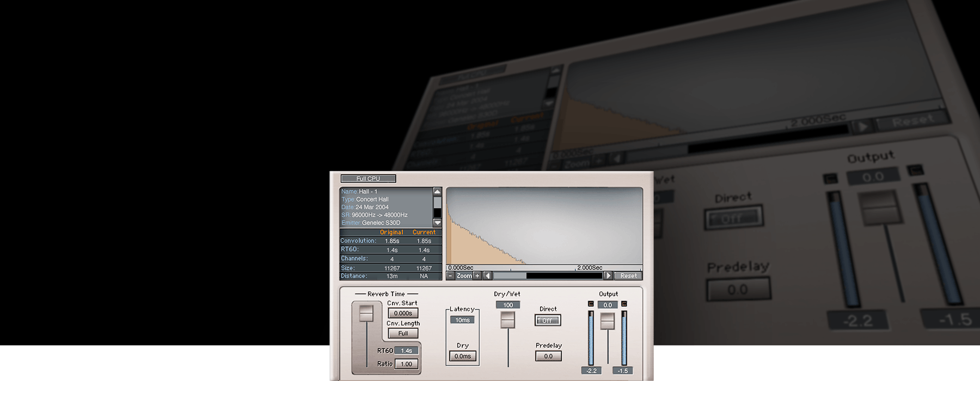Click Channels original value 4

click(392, 259)
